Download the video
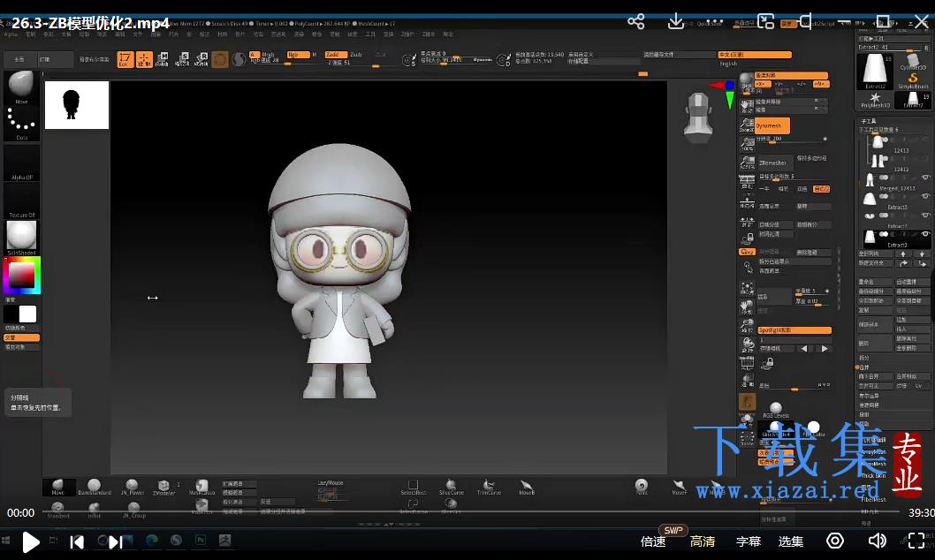935x560 pixels. (x=675, y=21)
